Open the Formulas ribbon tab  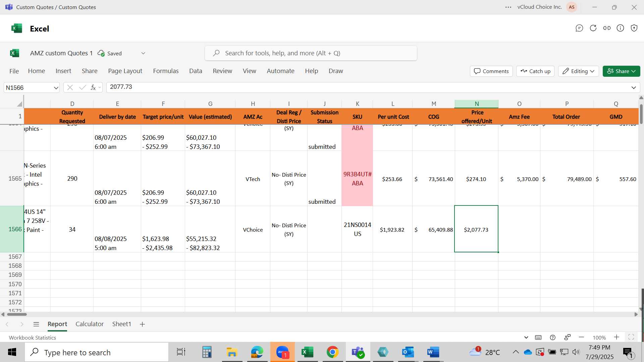[166, 71]
